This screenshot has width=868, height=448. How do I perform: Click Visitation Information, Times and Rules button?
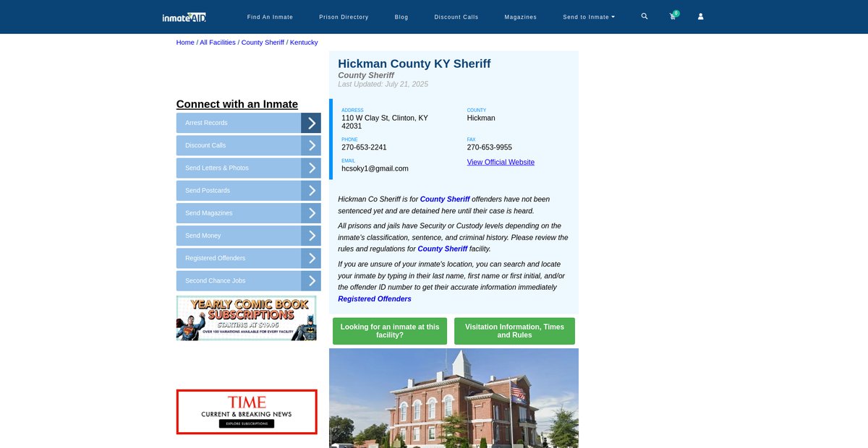[x=514, y=331]
